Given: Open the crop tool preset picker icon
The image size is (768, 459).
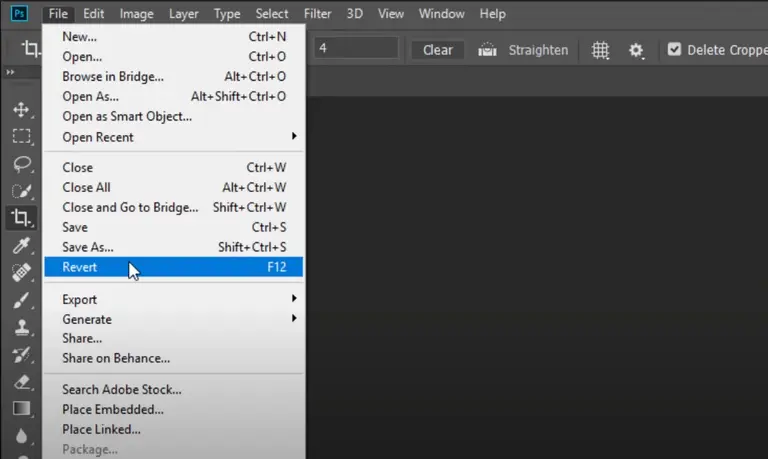Looking at the screenshot, I should click(x=30, y=48).
